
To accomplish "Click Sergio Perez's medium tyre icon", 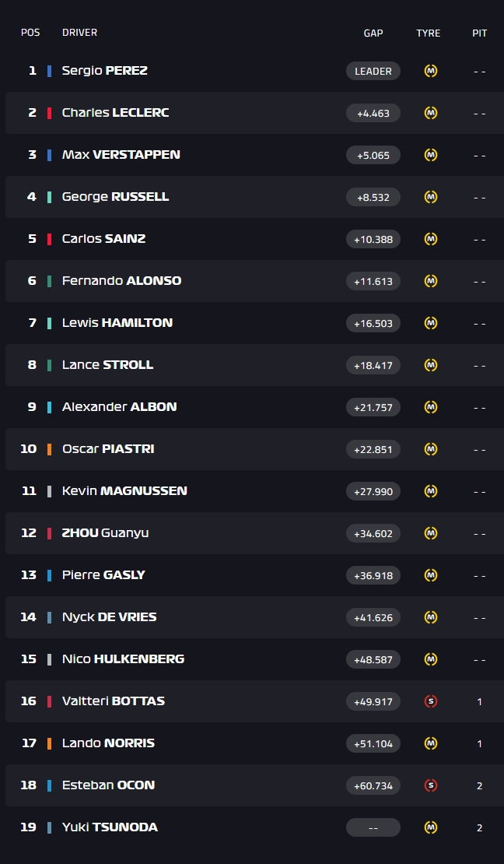I will click(x=431, y=71).
